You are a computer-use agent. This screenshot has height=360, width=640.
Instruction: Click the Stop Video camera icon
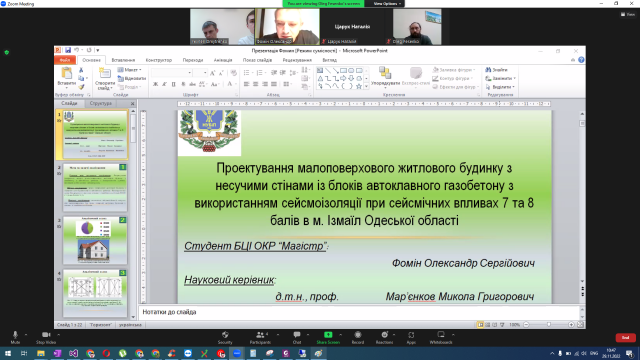tap(46, 335)
